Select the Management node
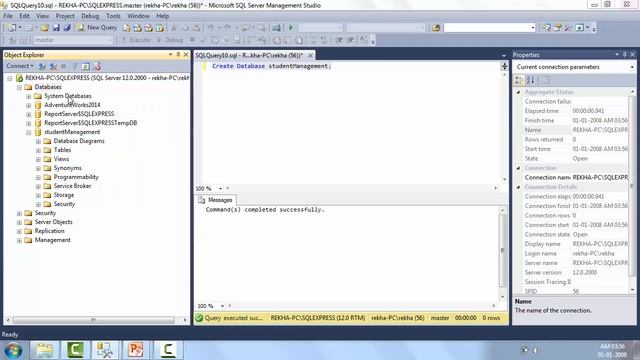 (52, 240)
